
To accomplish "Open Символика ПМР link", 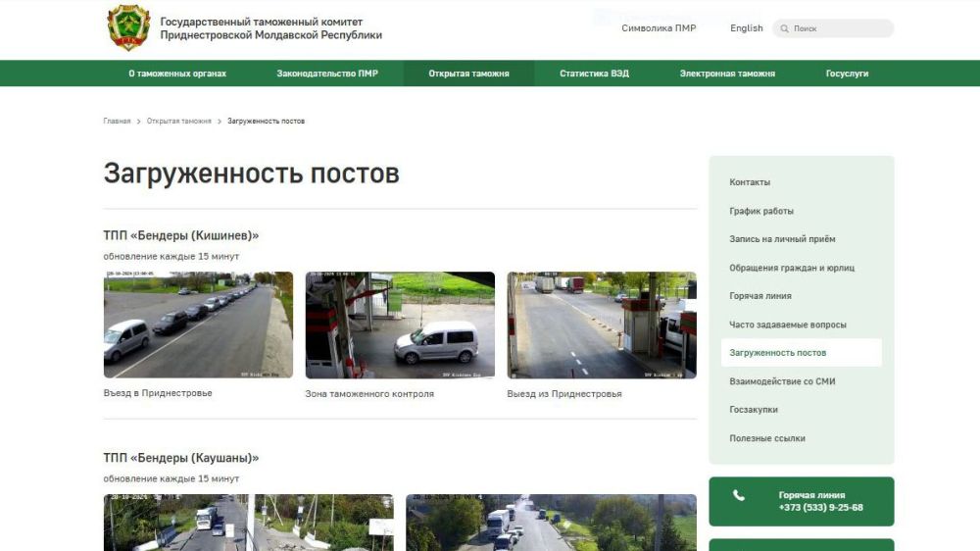I will [x=659, y=28].
